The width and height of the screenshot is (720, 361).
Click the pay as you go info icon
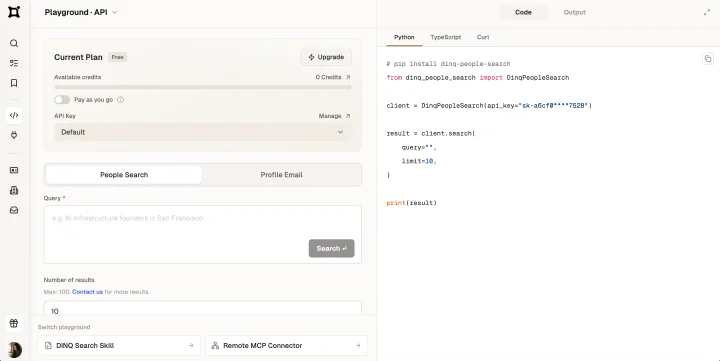120,100
